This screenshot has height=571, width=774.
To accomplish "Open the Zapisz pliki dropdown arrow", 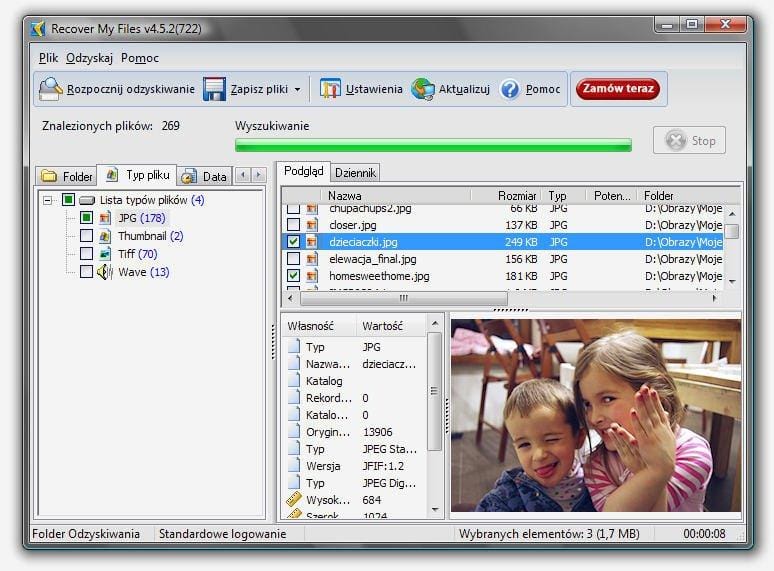I will pos(297,90).
